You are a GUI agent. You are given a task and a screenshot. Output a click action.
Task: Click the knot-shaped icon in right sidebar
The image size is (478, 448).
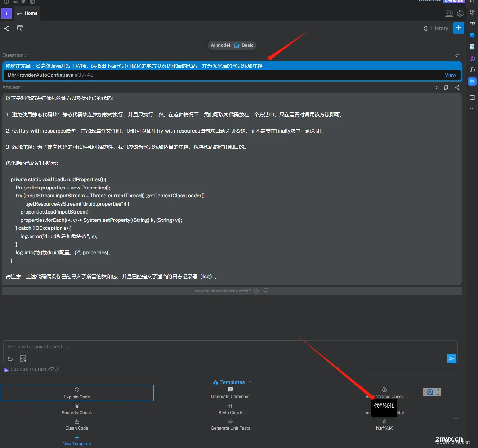[x=472, y=12]
